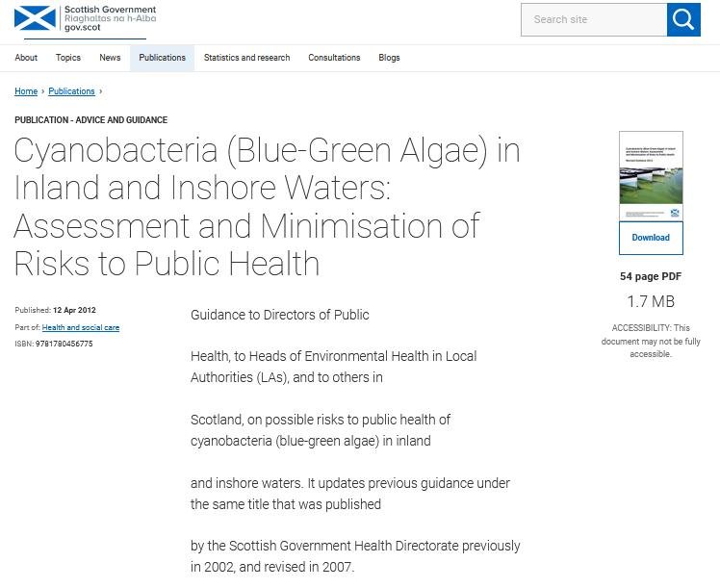
Task: Click the Cyanobacteria publication title heading
Action: point(267,207)
